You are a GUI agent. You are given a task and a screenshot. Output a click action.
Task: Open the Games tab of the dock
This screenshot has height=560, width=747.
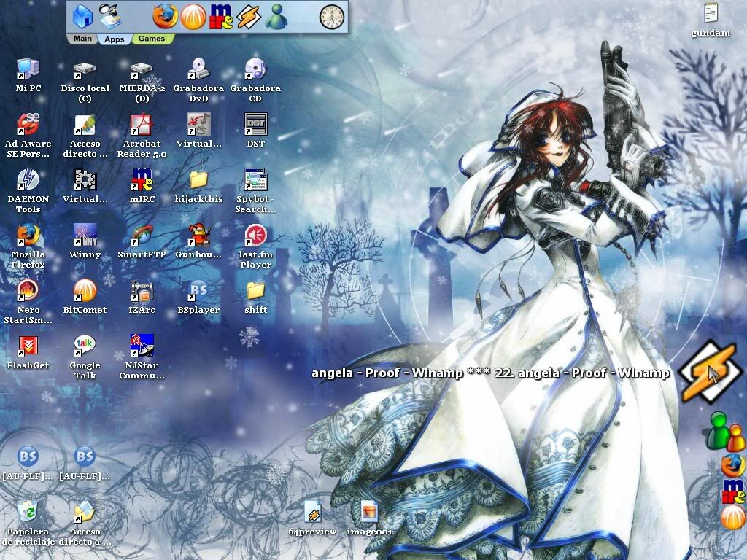click(152, 39)
